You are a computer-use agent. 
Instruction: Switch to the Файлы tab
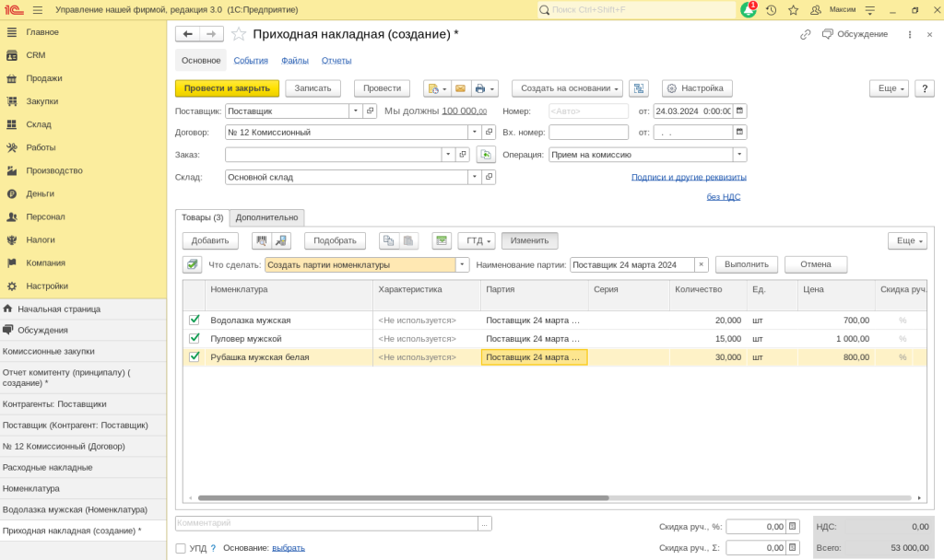pos(295,60)
